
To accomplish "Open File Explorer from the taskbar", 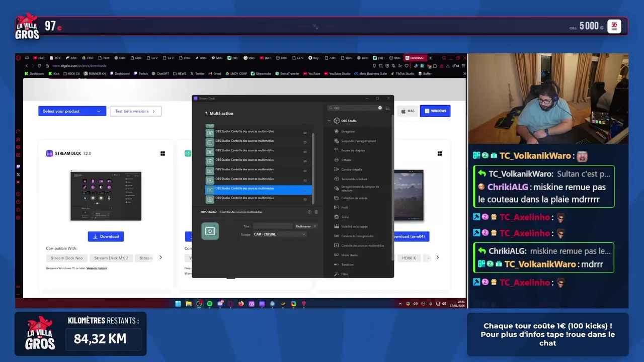I will (189, 304).
